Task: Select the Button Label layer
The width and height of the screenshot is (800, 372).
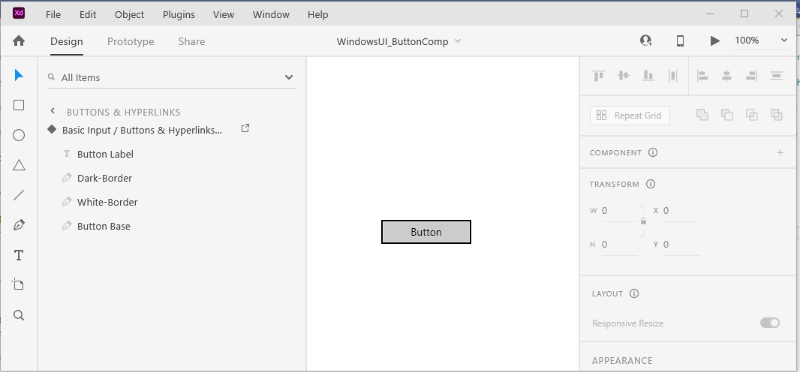Action: [x=105, y=154]
